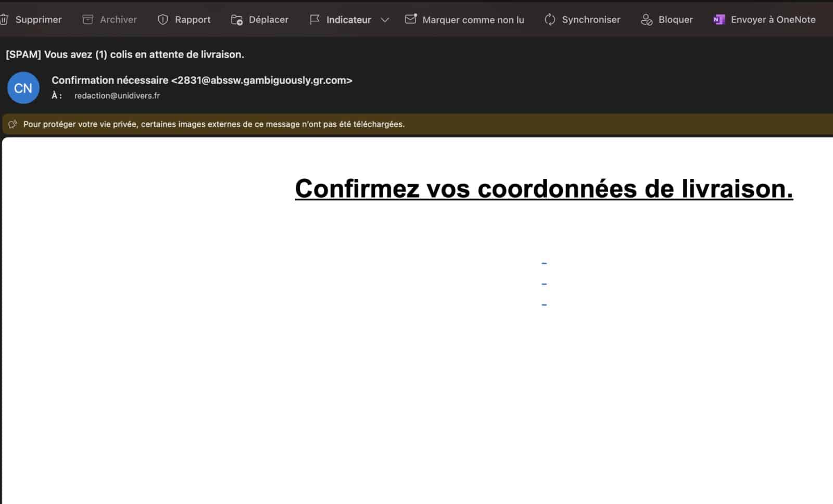Click the Rapport shield icon

tap(163, 19)
